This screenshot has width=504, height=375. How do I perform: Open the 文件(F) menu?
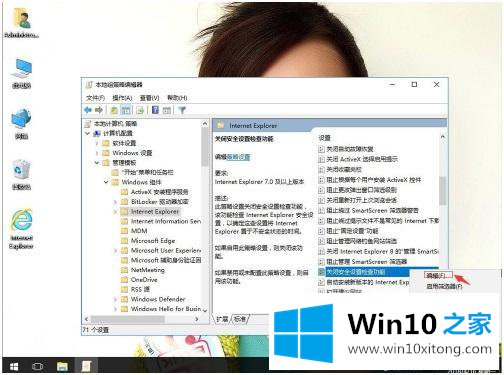tap(95, 98)
